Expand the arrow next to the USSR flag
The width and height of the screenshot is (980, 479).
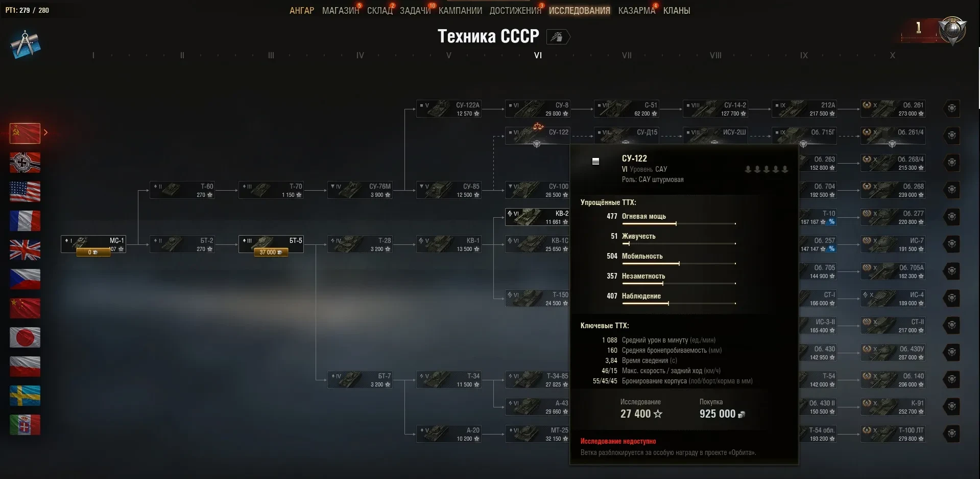45,132
